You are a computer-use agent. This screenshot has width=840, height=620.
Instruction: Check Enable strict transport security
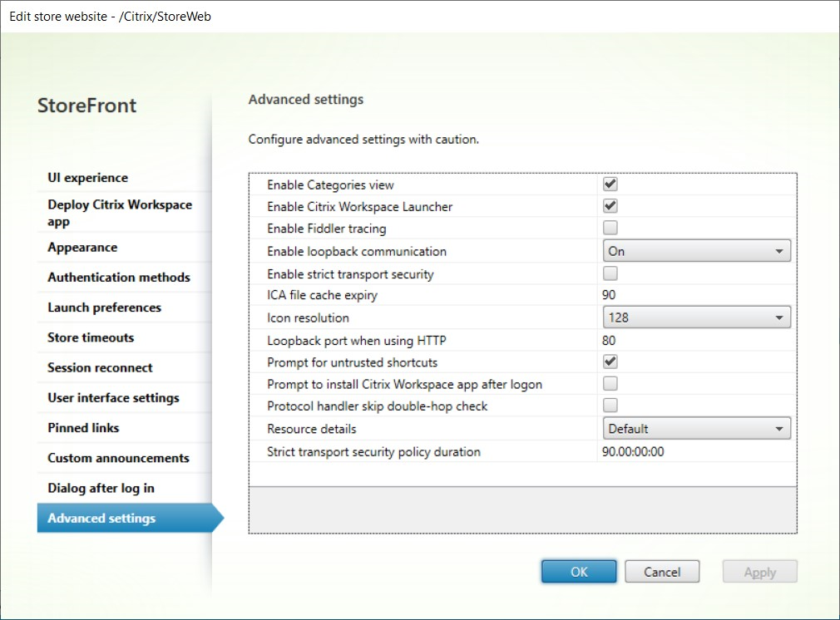[610, 273]
